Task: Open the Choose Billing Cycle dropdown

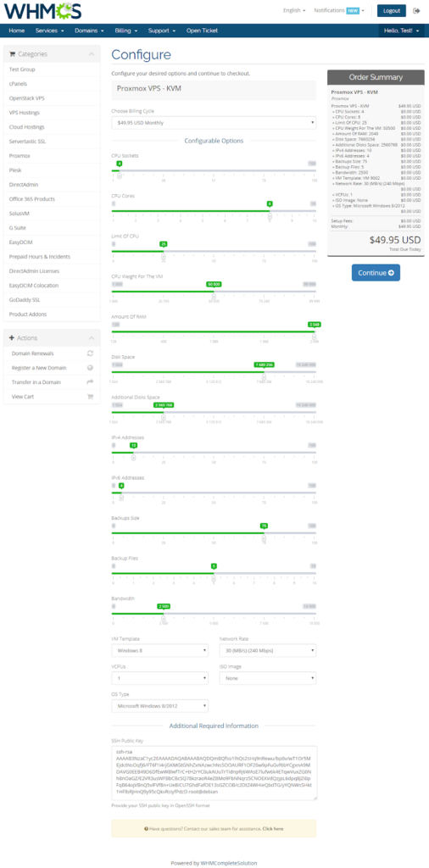Action: 214,122
